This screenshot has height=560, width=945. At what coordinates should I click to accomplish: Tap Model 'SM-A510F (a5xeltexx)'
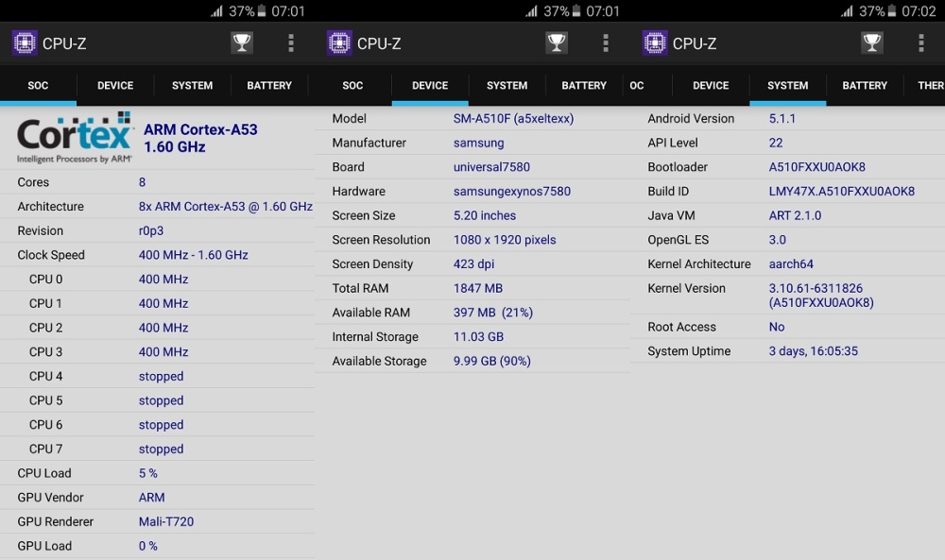513,119
